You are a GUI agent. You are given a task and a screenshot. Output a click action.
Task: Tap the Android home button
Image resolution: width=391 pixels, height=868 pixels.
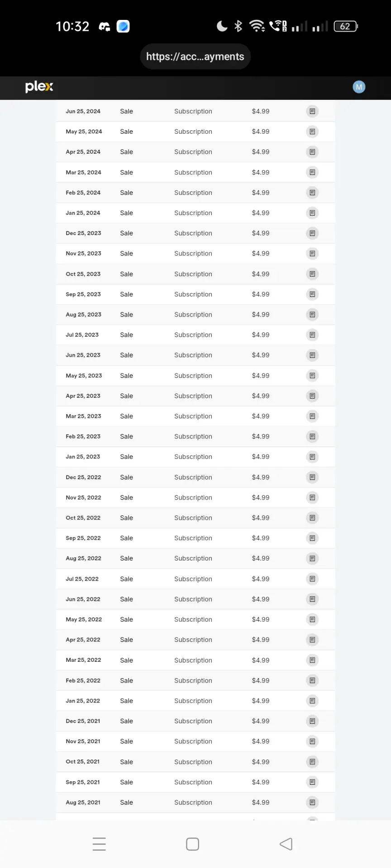click(x=192, y=844)
